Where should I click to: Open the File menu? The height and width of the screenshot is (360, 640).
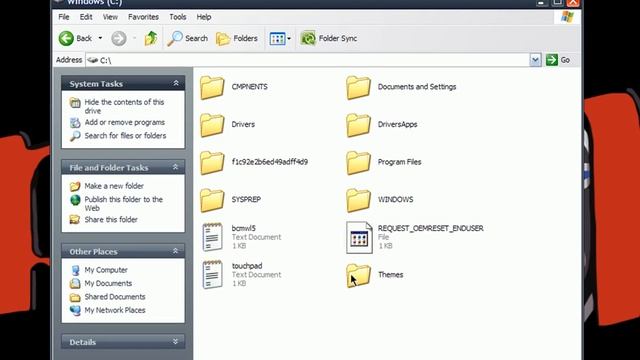(x=64, y=17)
